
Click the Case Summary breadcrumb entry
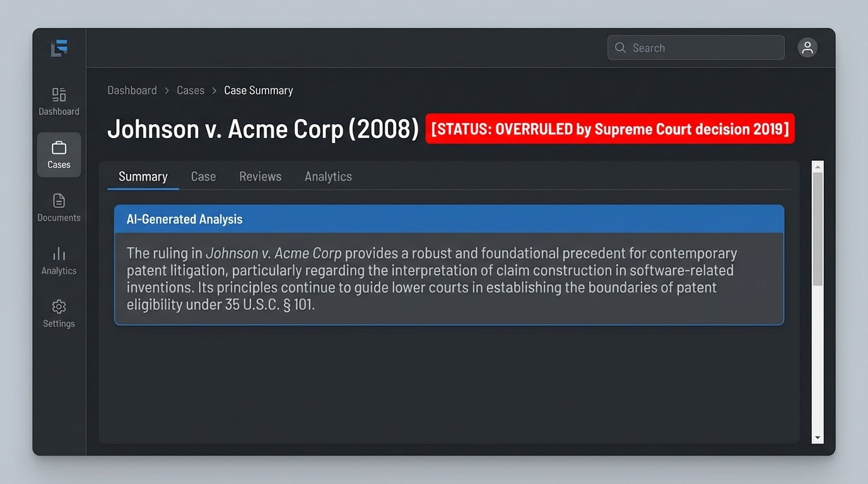259,90
